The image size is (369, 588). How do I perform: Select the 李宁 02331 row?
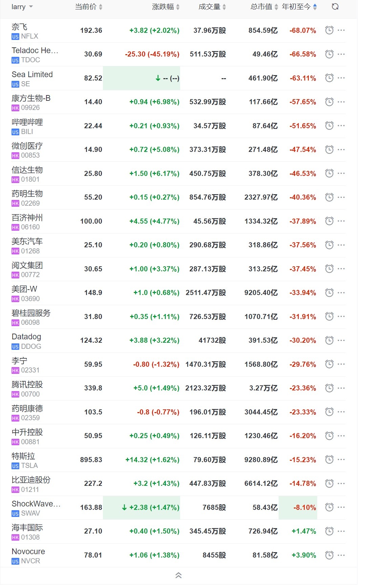click(20, 364)
